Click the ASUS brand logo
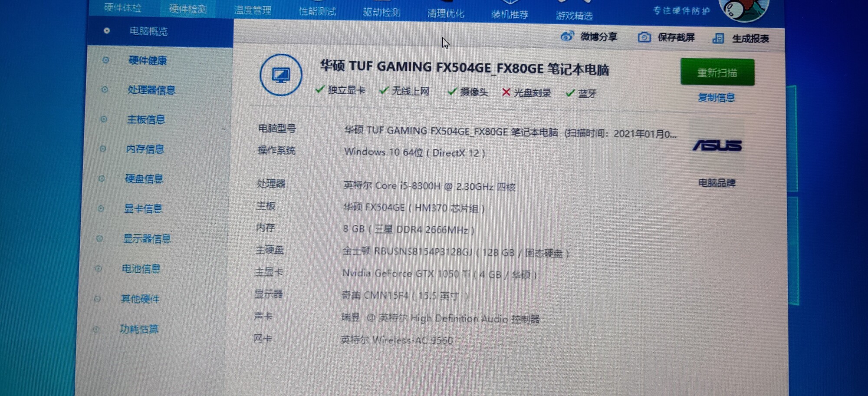 pyautogui.click(x=717, y=145)
